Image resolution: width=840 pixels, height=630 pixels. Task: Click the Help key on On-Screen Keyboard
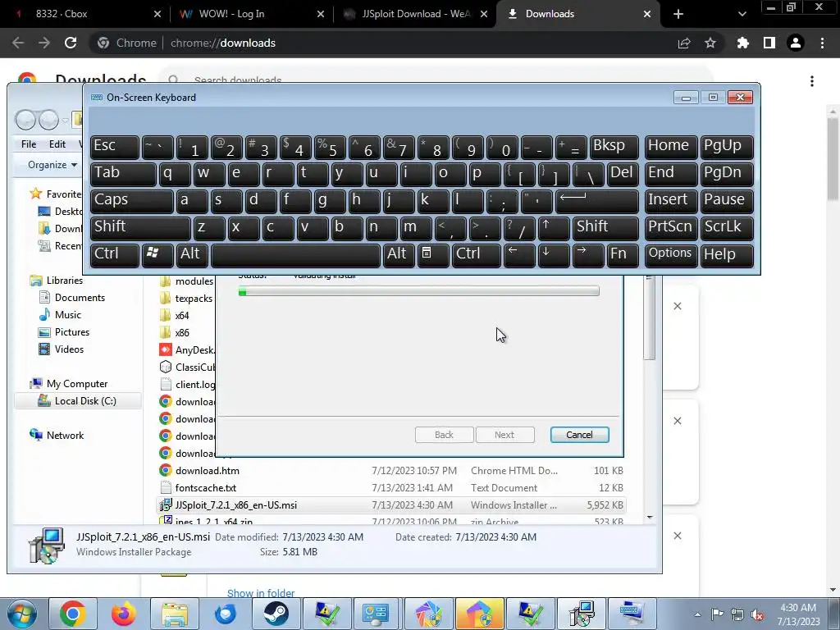(x=727, y=254)
